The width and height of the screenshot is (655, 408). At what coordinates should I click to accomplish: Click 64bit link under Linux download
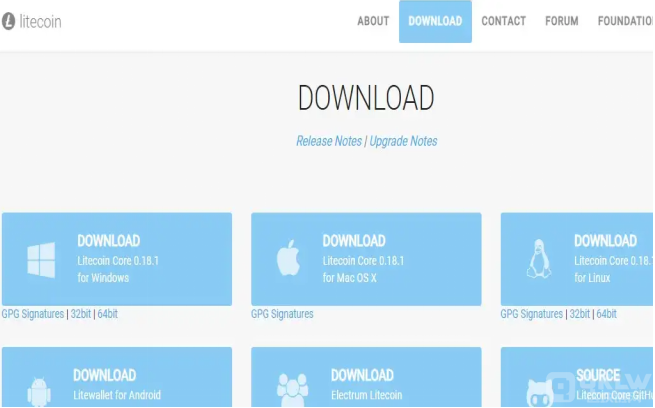607,314
